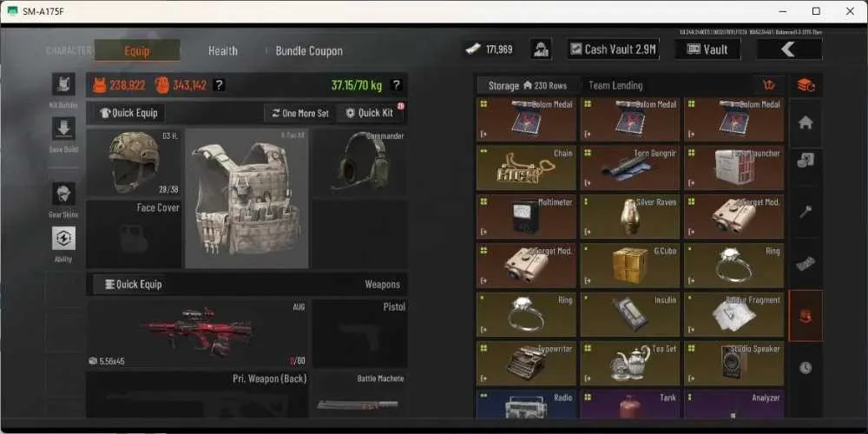Click the help icon beside the weight
This screenshot has width=868, height=434.
(x=396, y=85)
